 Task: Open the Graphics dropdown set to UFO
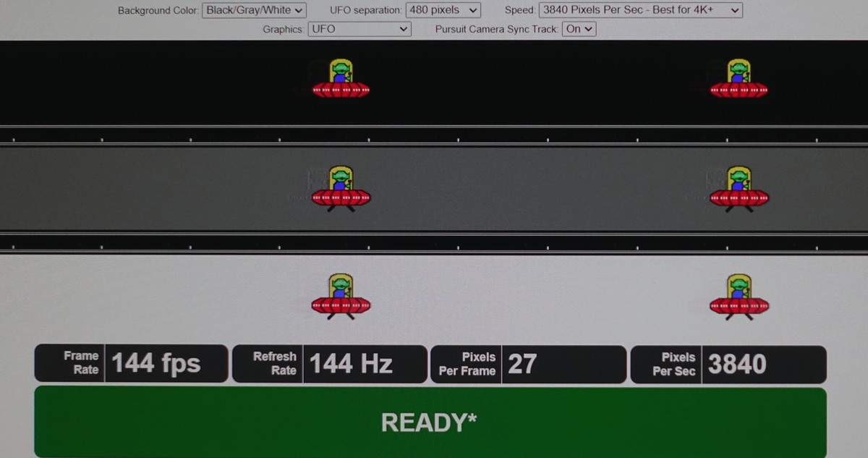pyautogui.click(x=359, y=29)
